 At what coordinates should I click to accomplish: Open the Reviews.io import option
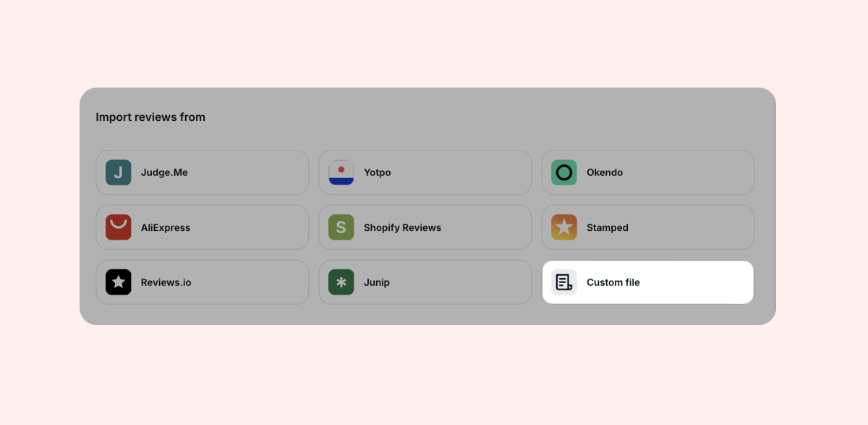click(x=203, y=282)
